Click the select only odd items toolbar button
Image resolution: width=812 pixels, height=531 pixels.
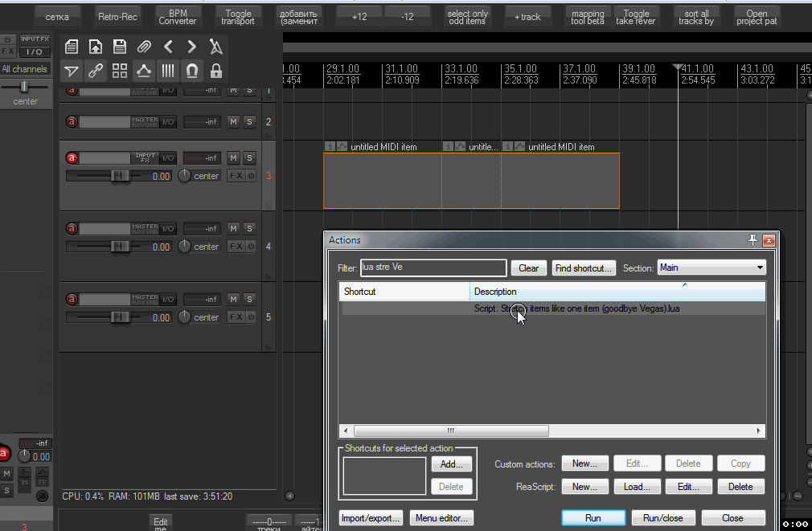tap(467, 17)
